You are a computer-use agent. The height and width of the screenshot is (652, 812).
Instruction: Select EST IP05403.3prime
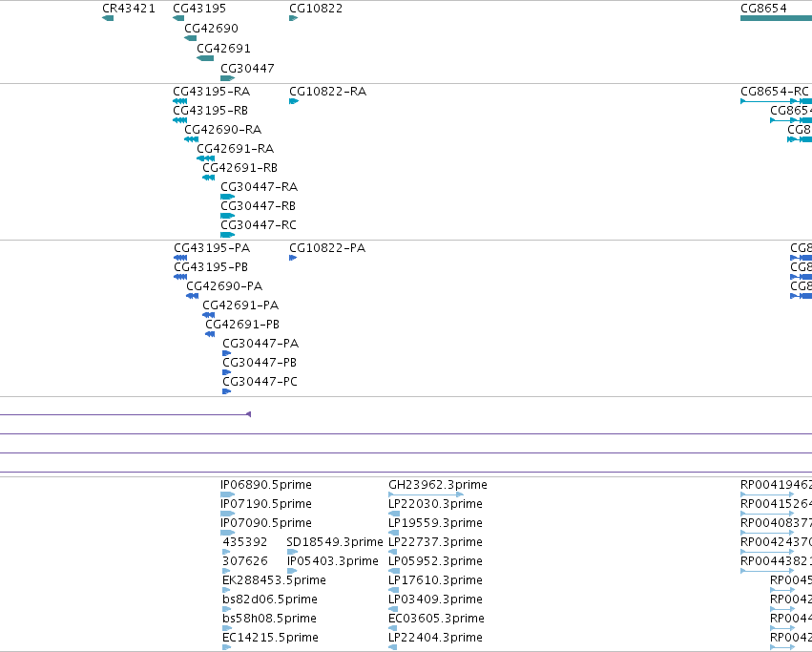coord(293,571)
